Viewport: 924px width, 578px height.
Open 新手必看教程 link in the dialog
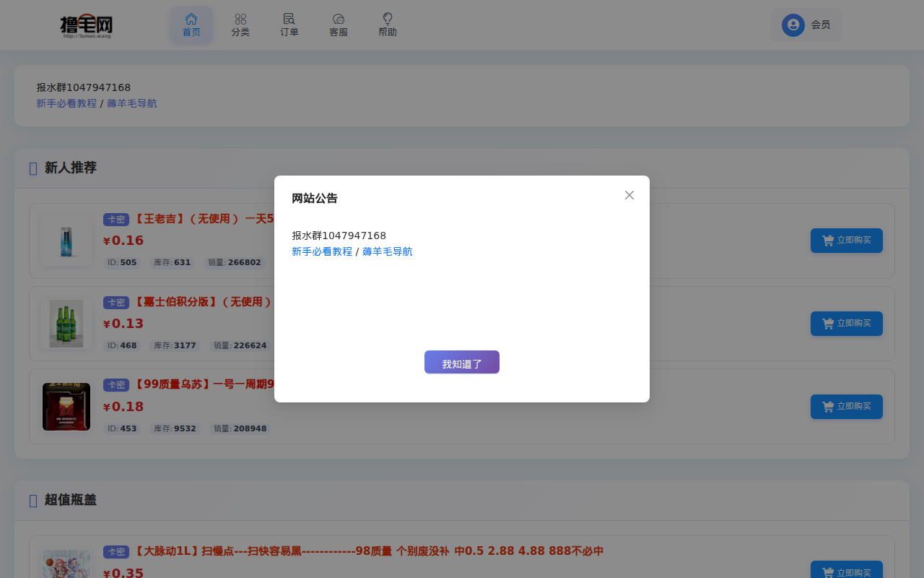[321, 251]
